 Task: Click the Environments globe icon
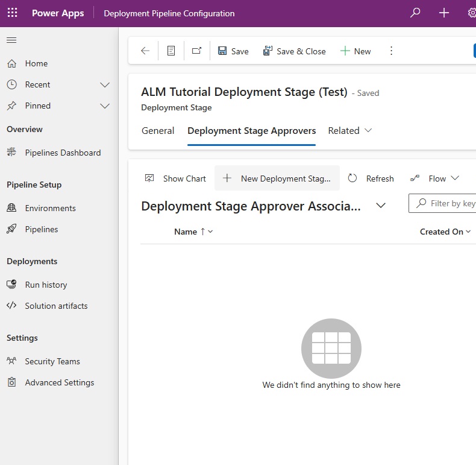click(11, 208)
